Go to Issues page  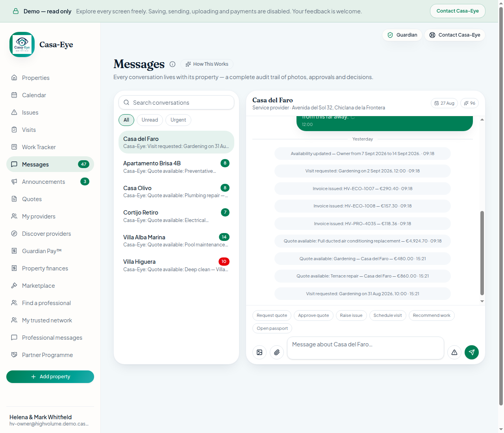click(x=50, y=113)
